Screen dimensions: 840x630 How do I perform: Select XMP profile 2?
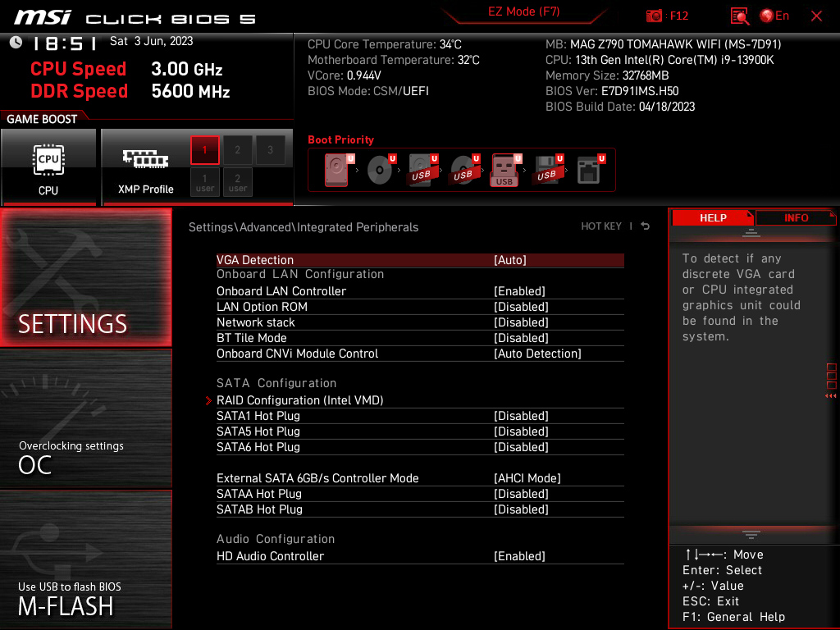[x=237, y=150]
